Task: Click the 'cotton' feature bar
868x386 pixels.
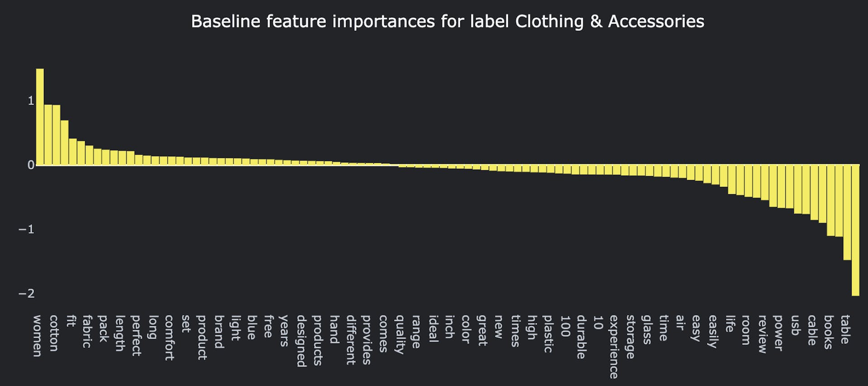Action: (56, 135)
